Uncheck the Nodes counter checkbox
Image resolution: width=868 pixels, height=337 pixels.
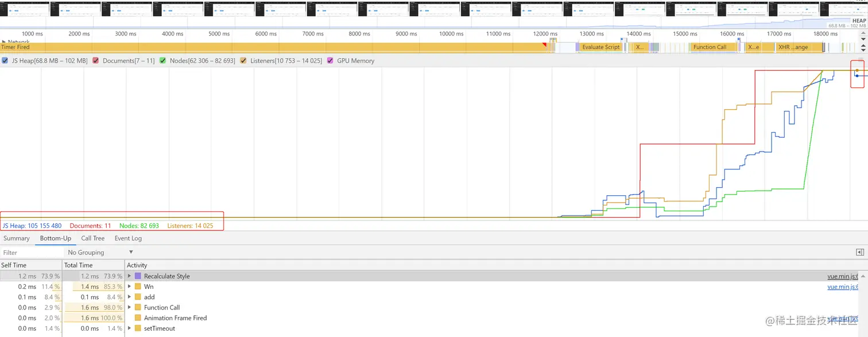click(163, 60)
